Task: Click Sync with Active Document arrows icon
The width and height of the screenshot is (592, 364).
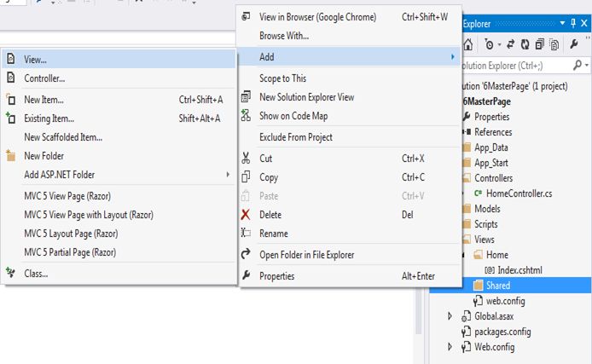Action: (510, 44)
